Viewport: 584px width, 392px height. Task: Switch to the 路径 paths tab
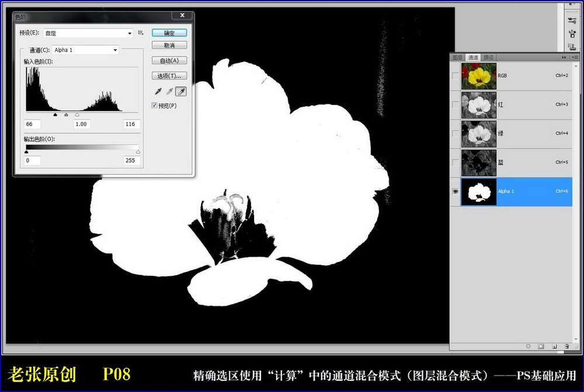tap(488, 57)
